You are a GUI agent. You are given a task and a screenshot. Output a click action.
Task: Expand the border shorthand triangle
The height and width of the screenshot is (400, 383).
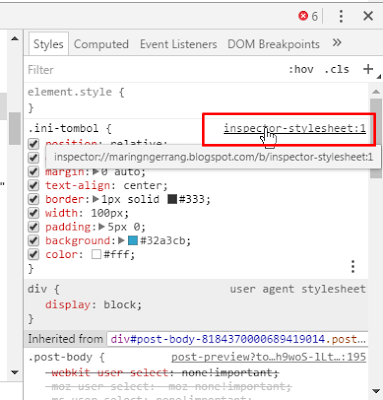96,199
